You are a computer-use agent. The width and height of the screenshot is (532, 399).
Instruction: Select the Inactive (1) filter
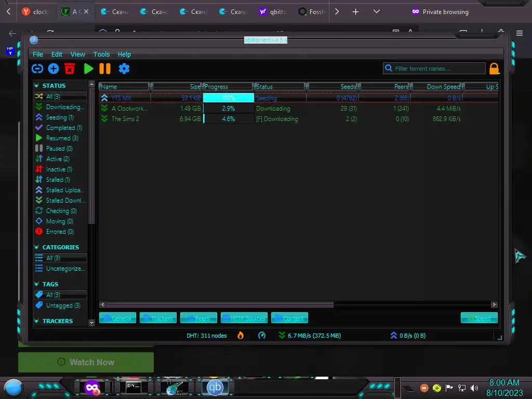[60, 169]
